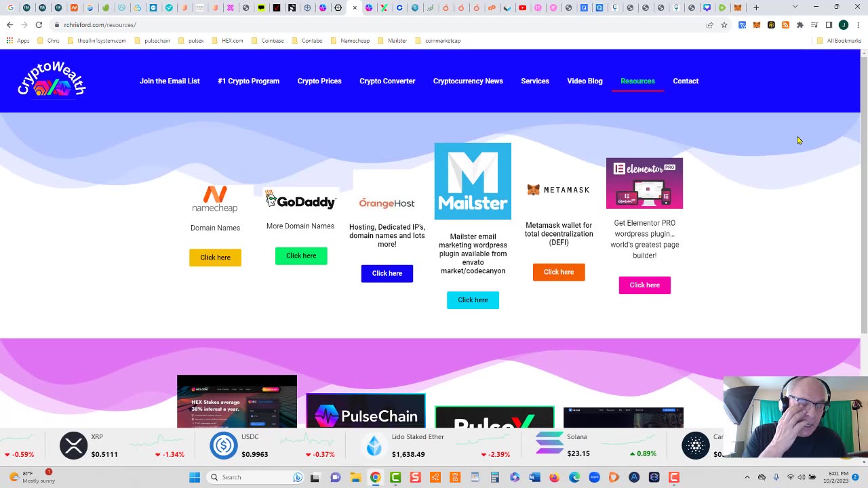Click the cyan Mailster Click here button
868x488 pixels.
click(x=473, y=300)
